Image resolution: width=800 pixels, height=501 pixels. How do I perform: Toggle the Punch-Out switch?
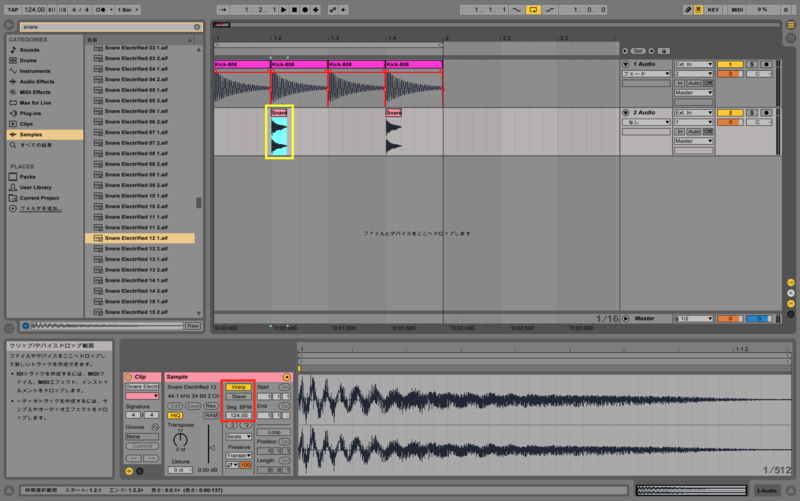click(549, 10)
